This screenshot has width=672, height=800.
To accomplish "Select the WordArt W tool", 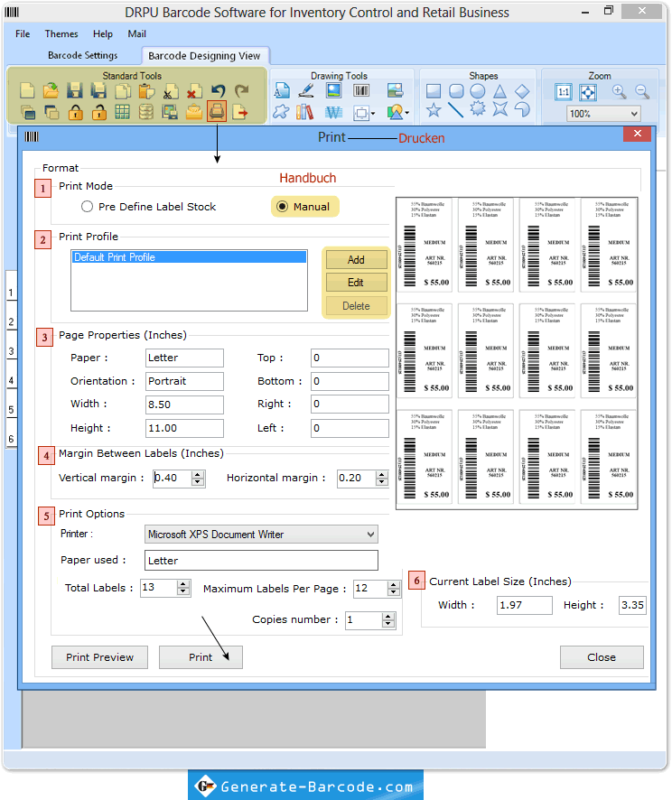I will 333,112.
